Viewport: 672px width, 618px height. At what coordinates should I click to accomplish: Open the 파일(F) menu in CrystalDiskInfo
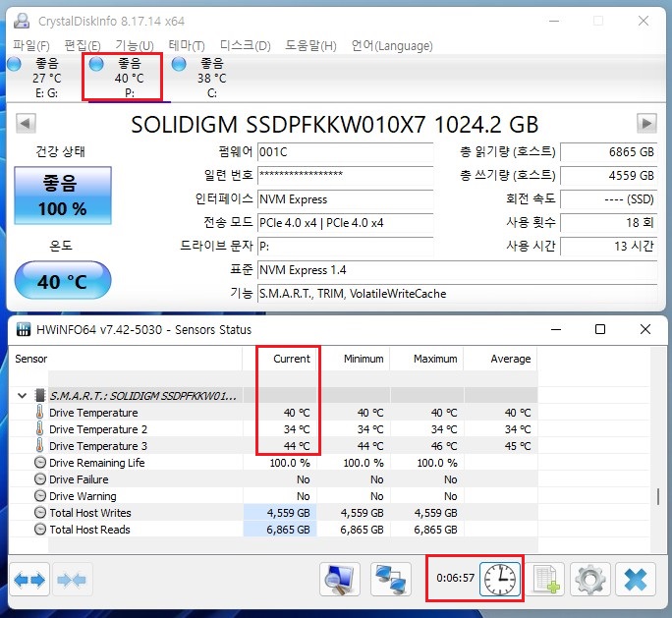pyautogui.click(x=30, y=45)
